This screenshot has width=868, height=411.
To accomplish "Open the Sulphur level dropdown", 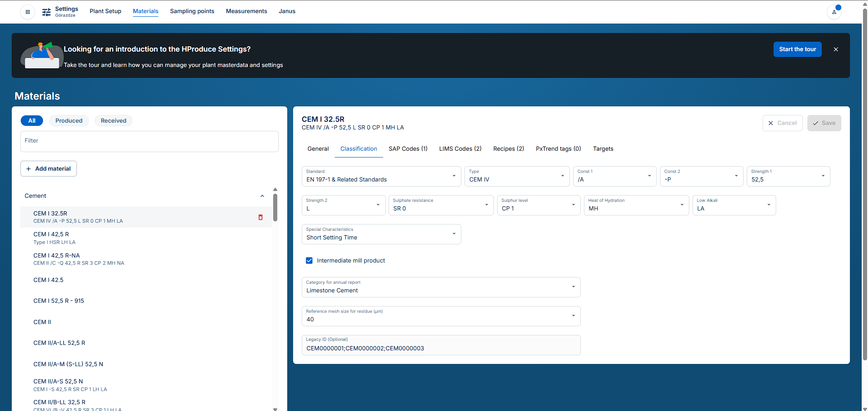I will [x=539, y=205].
